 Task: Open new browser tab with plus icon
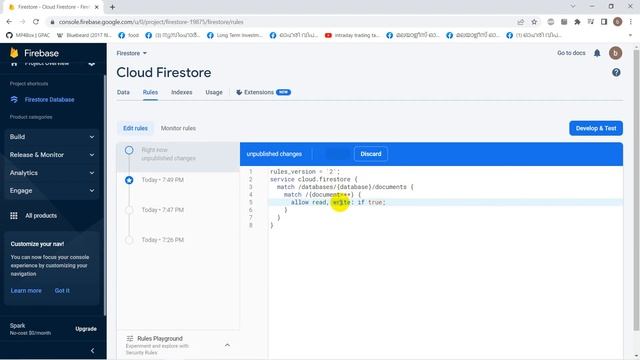coord(112,7)
